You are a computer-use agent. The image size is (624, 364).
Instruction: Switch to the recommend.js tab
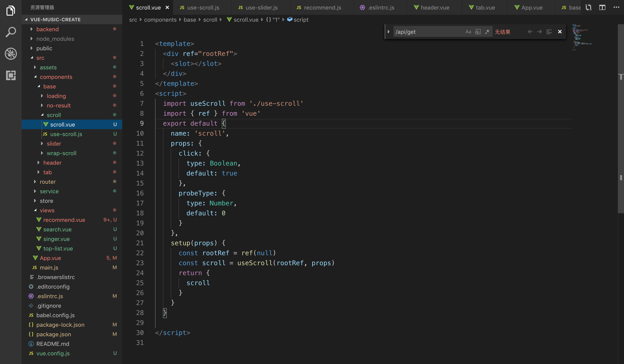[322, 7]
